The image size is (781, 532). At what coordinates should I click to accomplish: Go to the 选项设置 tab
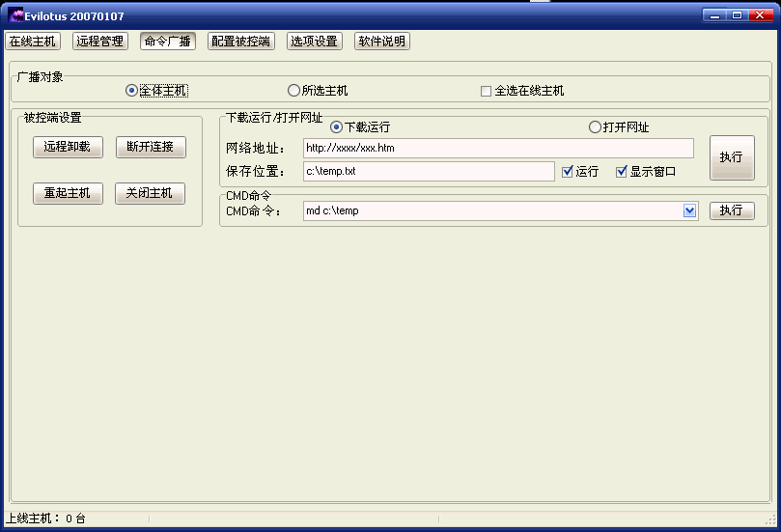[314, 42]
